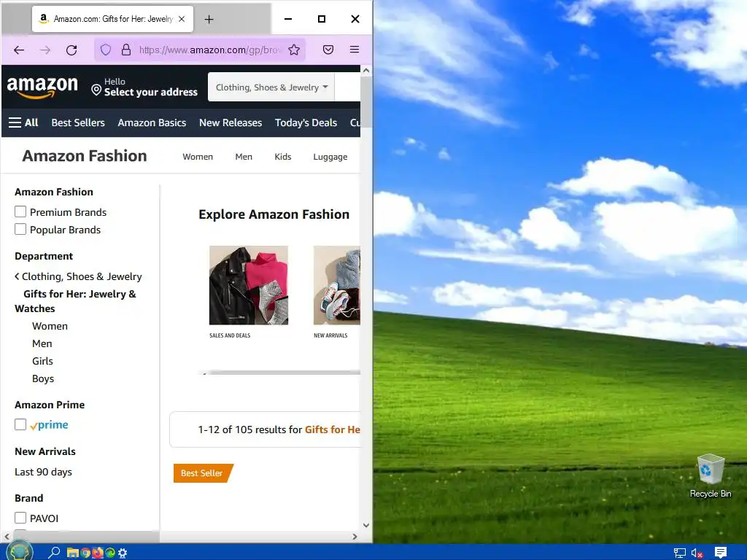The width and height of the screenshot is (747, 560).
Task: Click the Amazon Fashion heading link
Action: pyautogui.click(x=85, y=156)
